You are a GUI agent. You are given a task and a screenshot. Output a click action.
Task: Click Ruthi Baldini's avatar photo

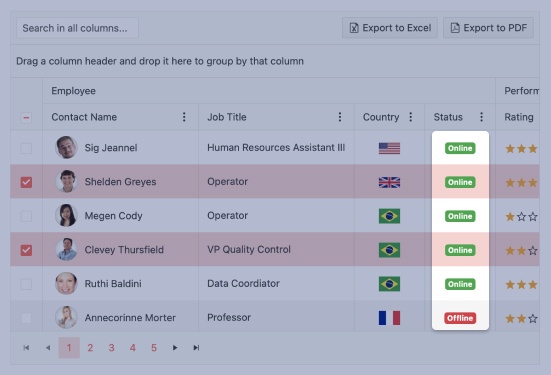pos(66,283)
